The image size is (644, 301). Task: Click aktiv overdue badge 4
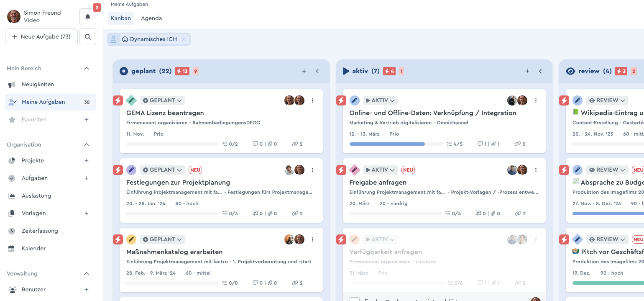389,71
